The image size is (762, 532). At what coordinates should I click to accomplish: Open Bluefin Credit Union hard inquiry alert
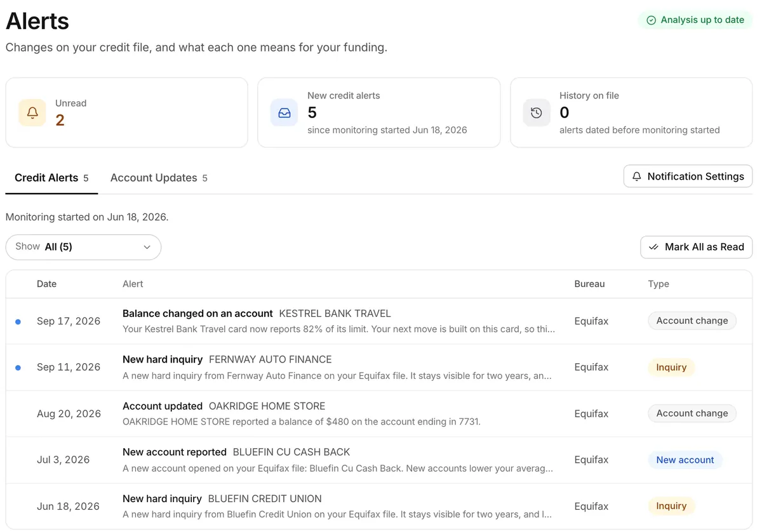click(x=379, y=506)
